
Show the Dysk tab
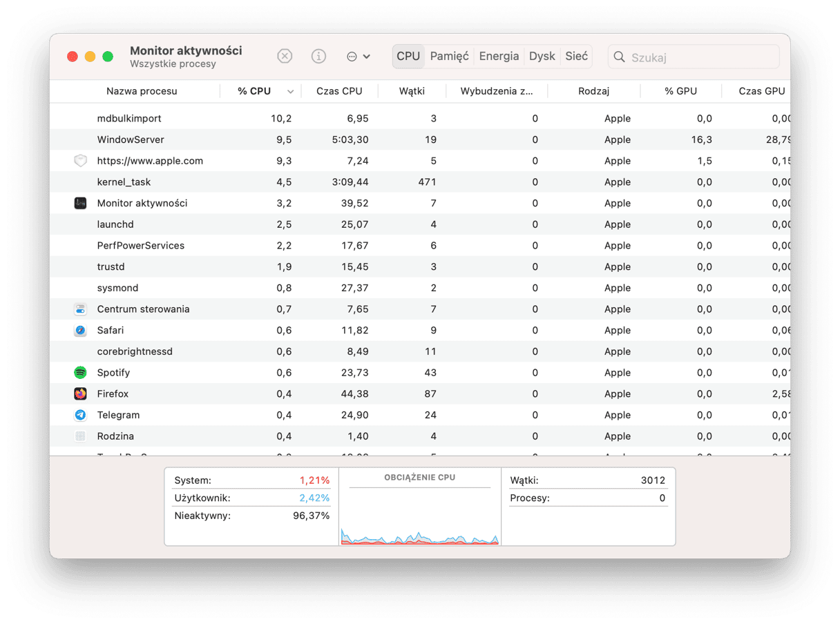542,57
